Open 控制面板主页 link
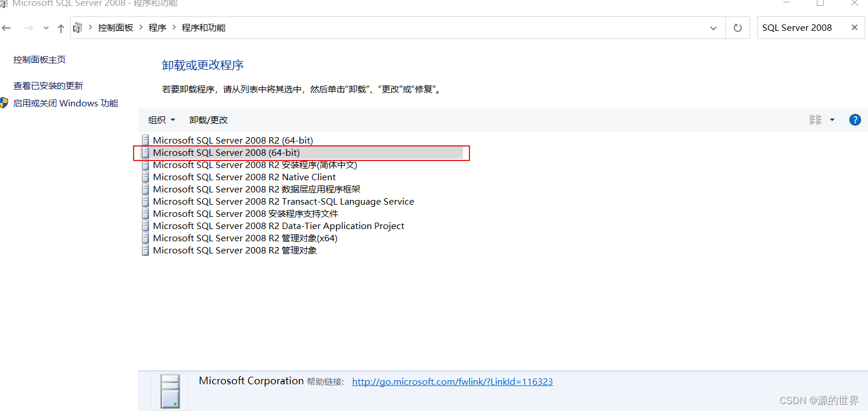Image resolution: width=868 pixels, height=411 pixels. pyautogui.click(x=40, y=60)
